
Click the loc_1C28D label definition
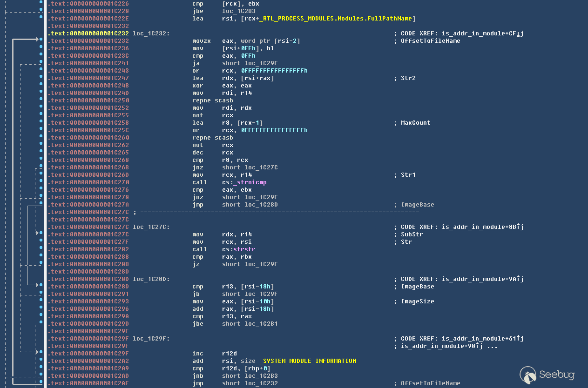(x=151, y=279)
